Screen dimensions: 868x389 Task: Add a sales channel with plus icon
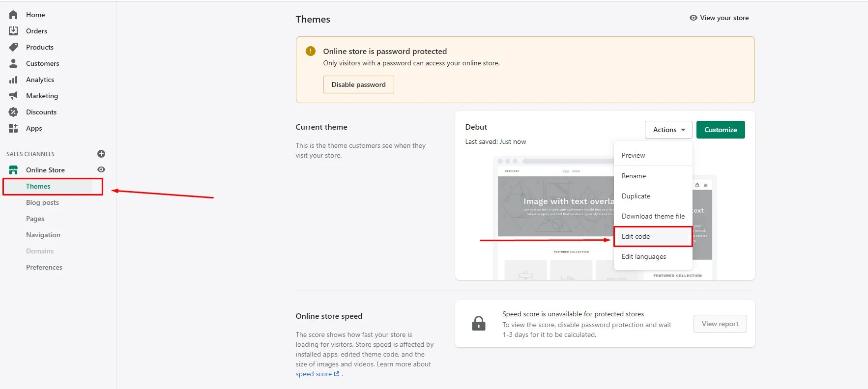pyautogui.click(x=101, y=154)
